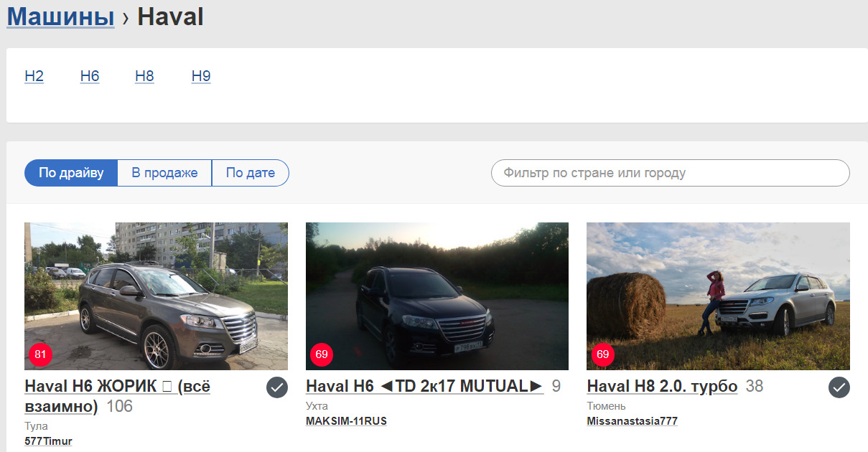The width and height of the screenshot is (868, 452).
Task: Click the country or city filter field
Action: coord(669,172)
